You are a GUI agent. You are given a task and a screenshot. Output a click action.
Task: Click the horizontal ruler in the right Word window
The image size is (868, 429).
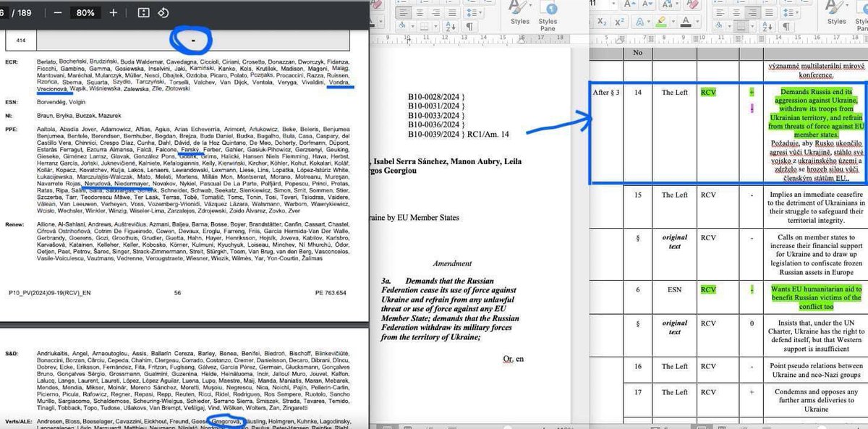tap(728, 38)
